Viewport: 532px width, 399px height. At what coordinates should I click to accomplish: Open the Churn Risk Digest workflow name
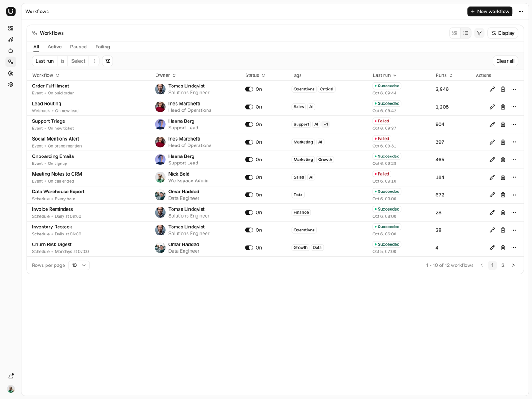click(x=52, y=244)
